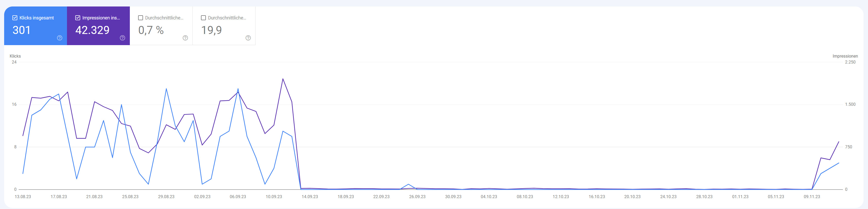Click the 14.09.23 date label
The height and width of the screenshot is (209, 868).
pos(310,197)
